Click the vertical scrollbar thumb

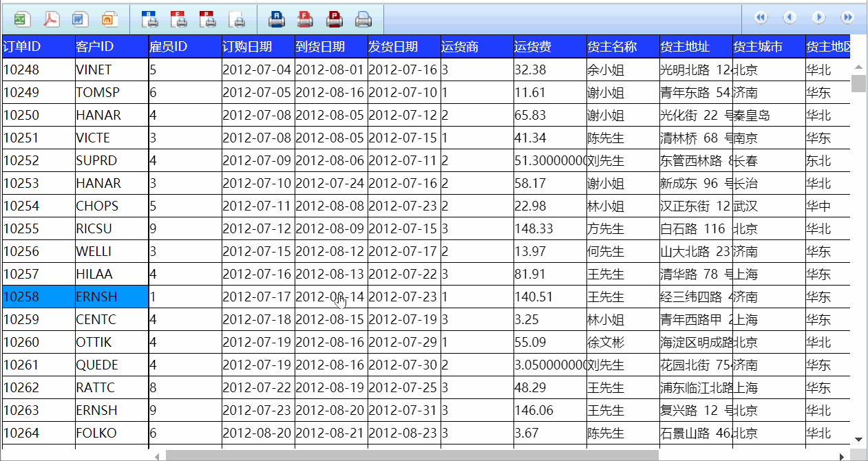858,83
